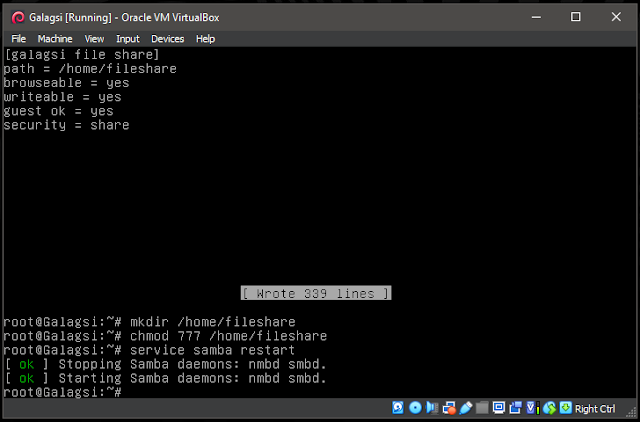Maximize the Galagsi VirtualBox window
This screenshot has width=640, height=422.
(576, 17)
